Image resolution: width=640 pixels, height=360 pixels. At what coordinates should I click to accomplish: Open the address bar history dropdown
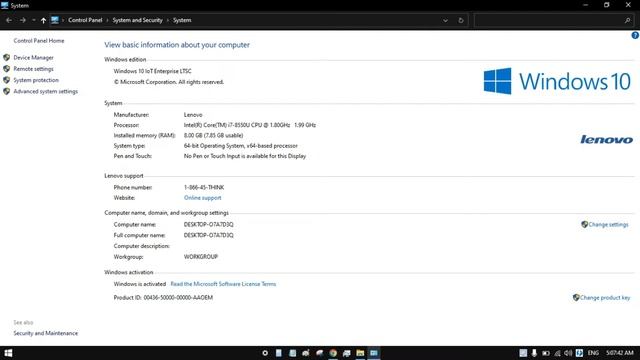[x=445, y=20]
